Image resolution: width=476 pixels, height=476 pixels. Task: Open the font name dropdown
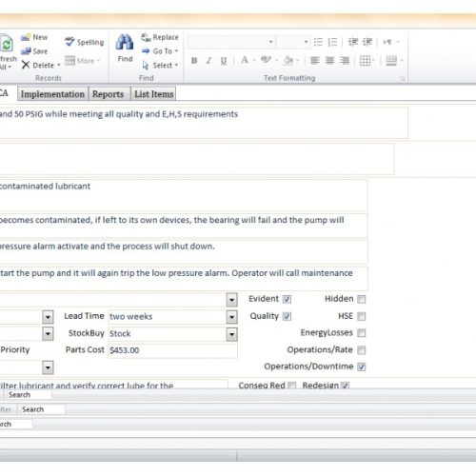(270, 42)
